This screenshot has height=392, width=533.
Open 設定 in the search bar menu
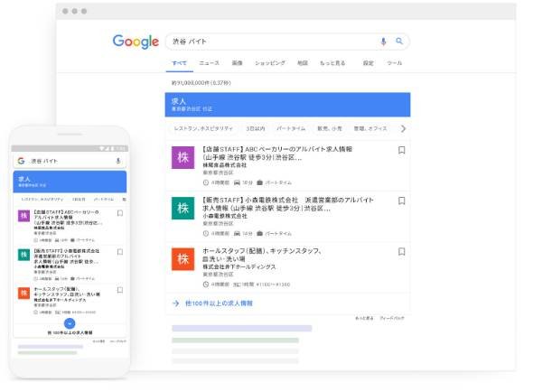pyautogui.click(x=369, y=63)
